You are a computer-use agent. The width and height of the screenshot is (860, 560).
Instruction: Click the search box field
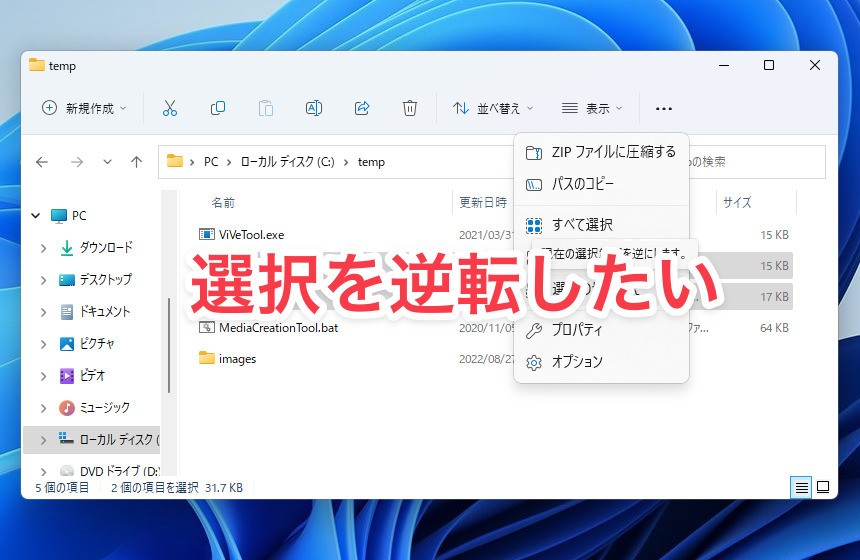tap(757, 162)
